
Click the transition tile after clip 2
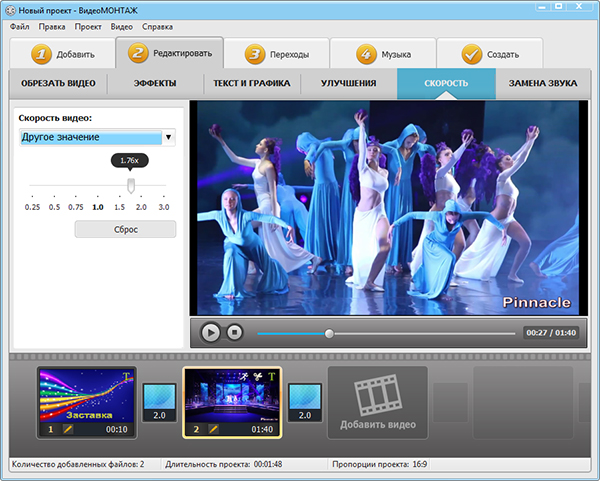point(305,403)
